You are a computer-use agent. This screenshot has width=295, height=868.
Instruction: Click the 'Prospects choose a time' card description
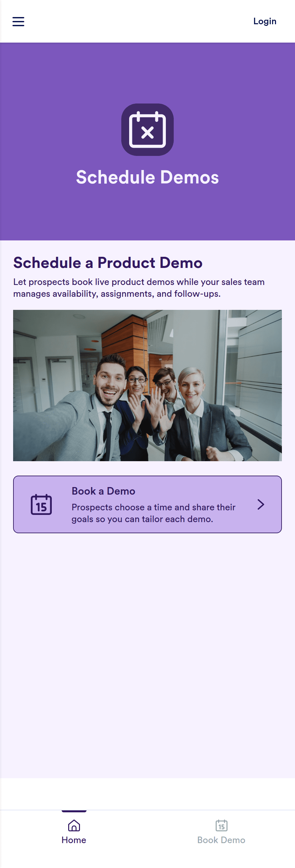[153, 513]
